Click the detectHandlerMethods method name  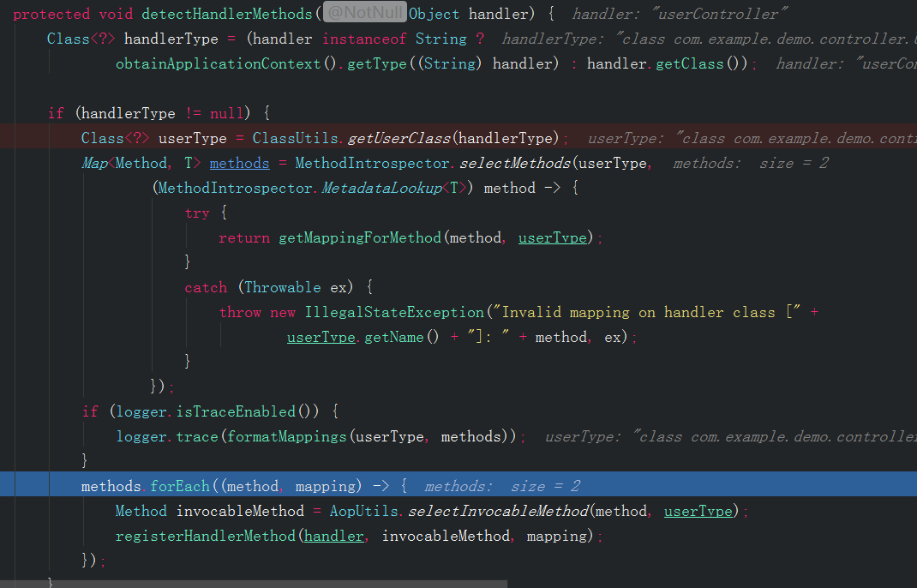(227, 14)
